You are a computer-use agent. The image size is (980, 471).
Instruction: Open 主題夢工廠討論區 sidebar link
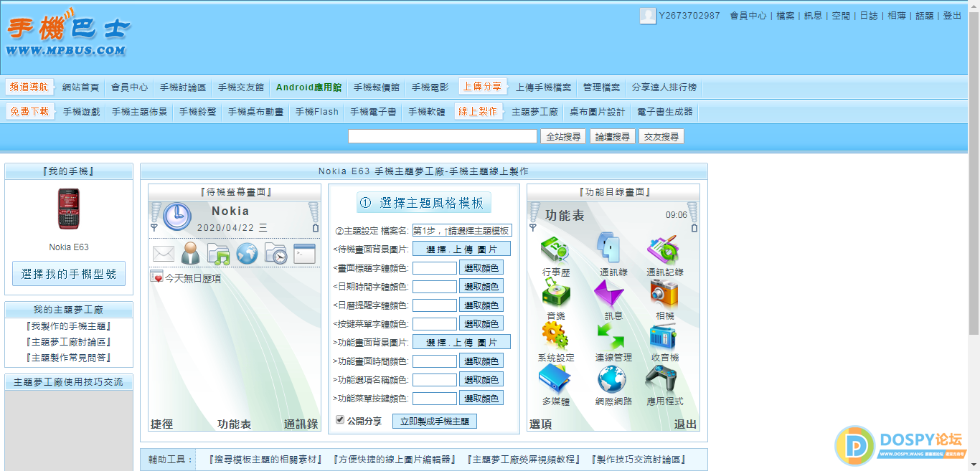coord(68,342)
